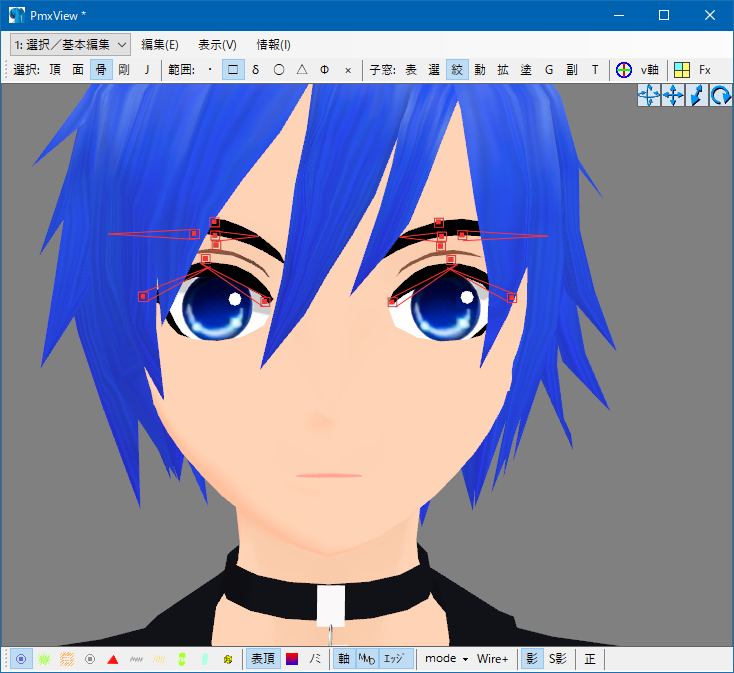Toggle the 影 shadow display
Image resolution: width=734 pixels, height=673 pixels.
coord(532,659)
